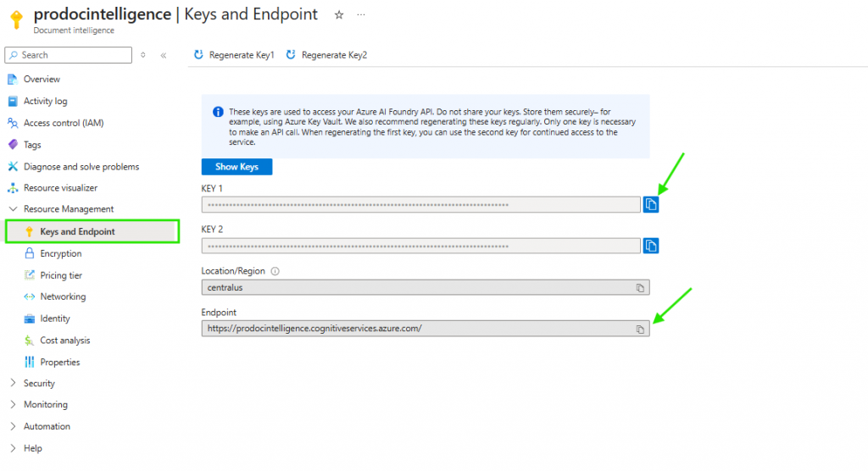Viewport: 868px width, 471px height.
Task: Open the more options ellipsis in the title
Action: 362,15
